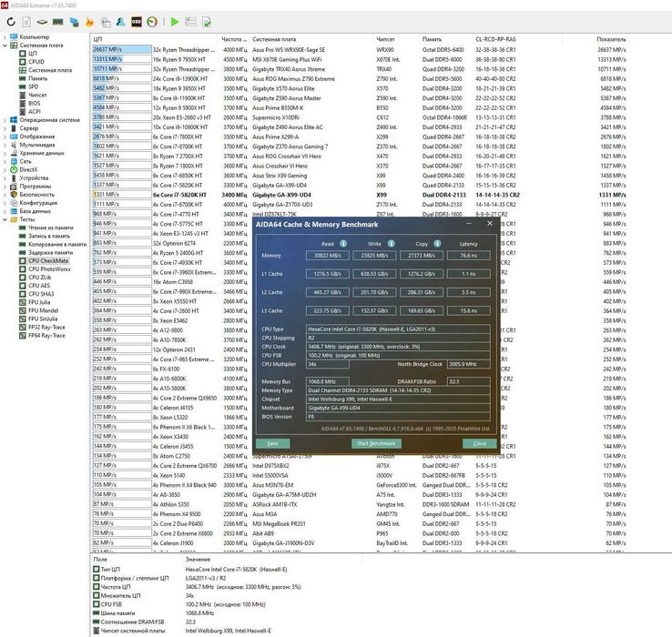Click the Refresh toolbar icon

[11, 22]
